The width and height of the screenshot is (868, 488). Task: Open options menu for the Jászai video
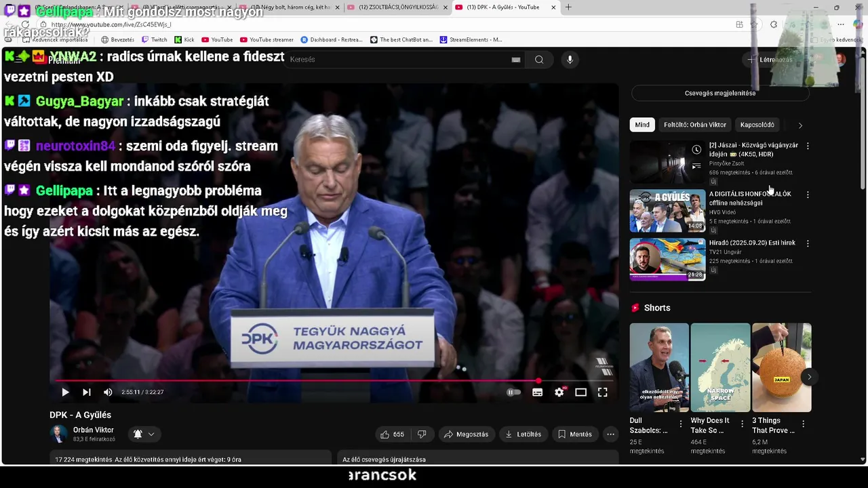point(807,146)
